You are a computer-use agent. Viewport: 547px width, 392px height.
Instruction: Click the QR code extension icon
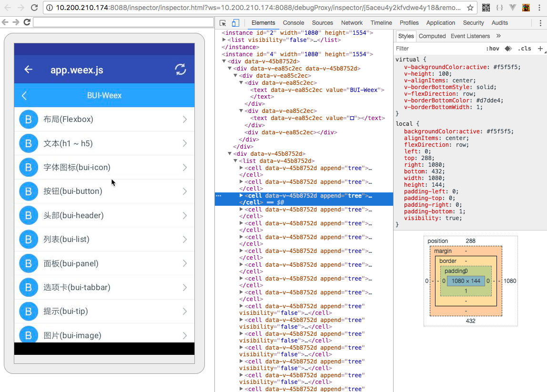click(x=486, y=8)
